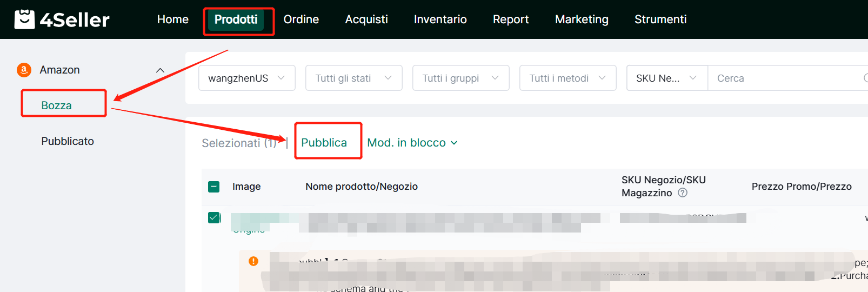Go to the Inventario menu
Image resolution: width=868 pixels, height=292 pixels.
coord(440,19)
